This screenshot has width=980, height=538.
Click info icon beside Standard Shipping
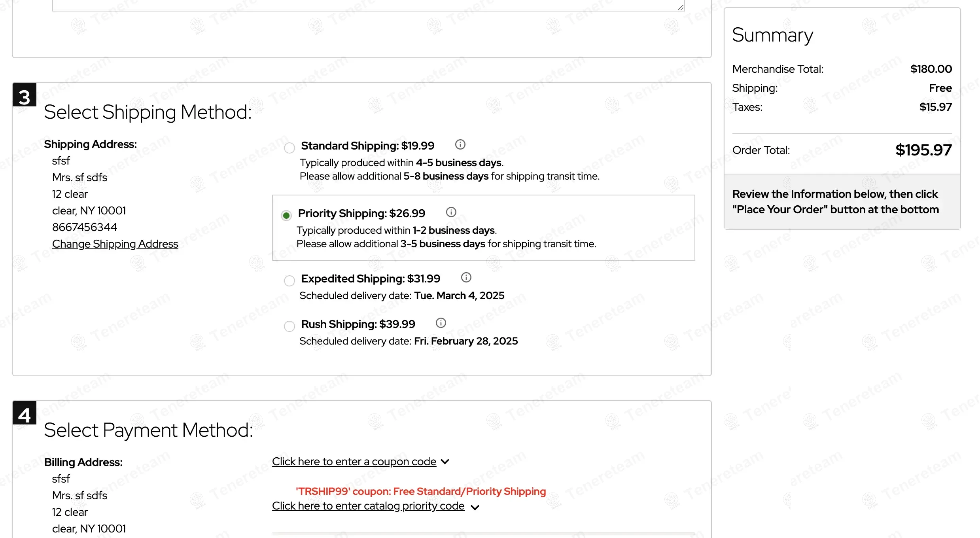(x=460, y=145)
